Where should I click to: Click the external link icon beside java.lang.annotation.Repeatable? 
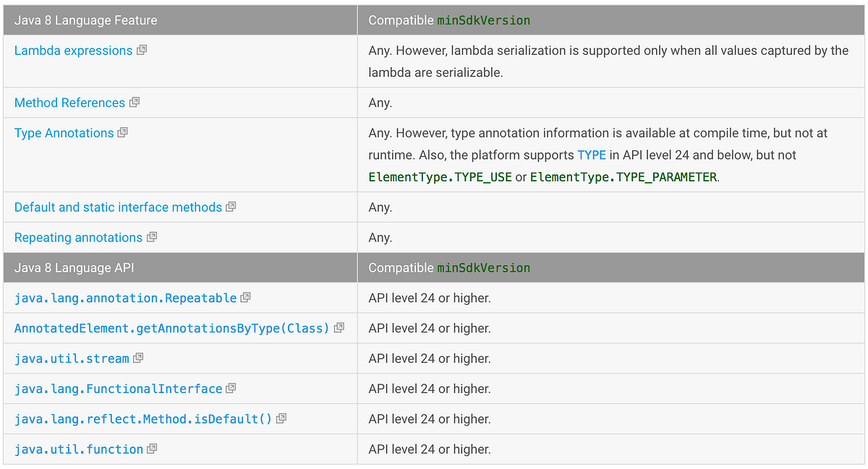[246, 298]
